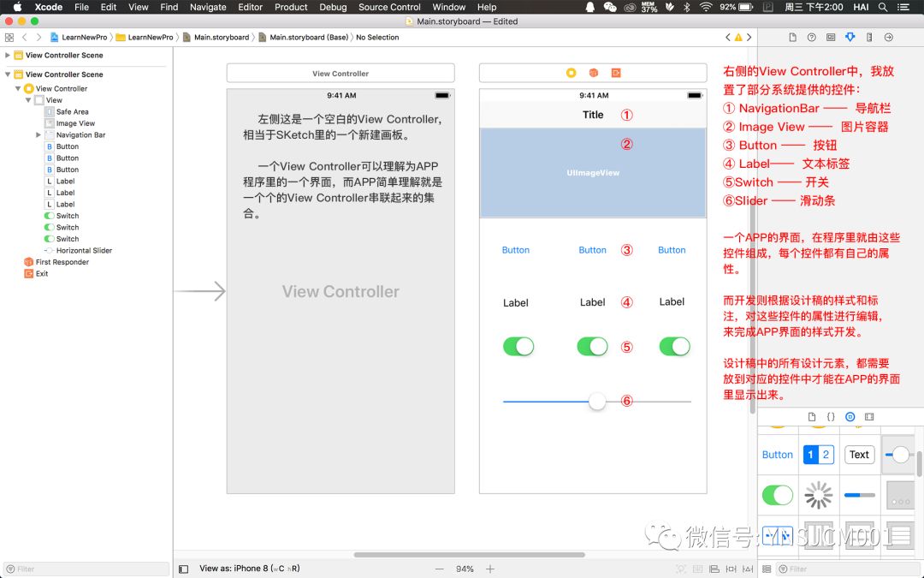Toggle the bottom-most Switch in the storyboard
This screenshot has width=924, height=578.
pyautogui.click(x=674, y=347)
